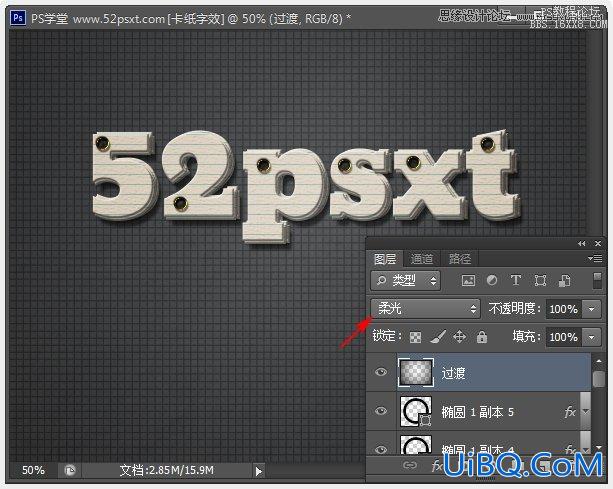Screen dimensions: 613x489
Task: Click the 填充 label
Action: [x=527, y=337]
